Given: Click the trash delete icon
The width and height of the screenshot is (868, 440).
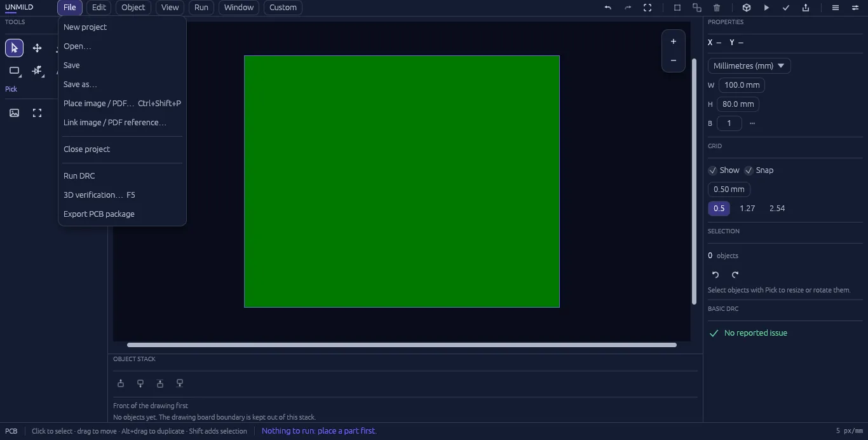Looking at the screenshot, I should click(717, 8).
